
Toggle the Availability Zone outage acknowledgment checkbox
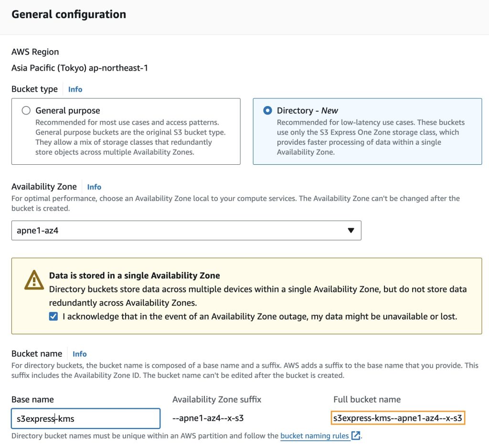click(x=53, y=316)
